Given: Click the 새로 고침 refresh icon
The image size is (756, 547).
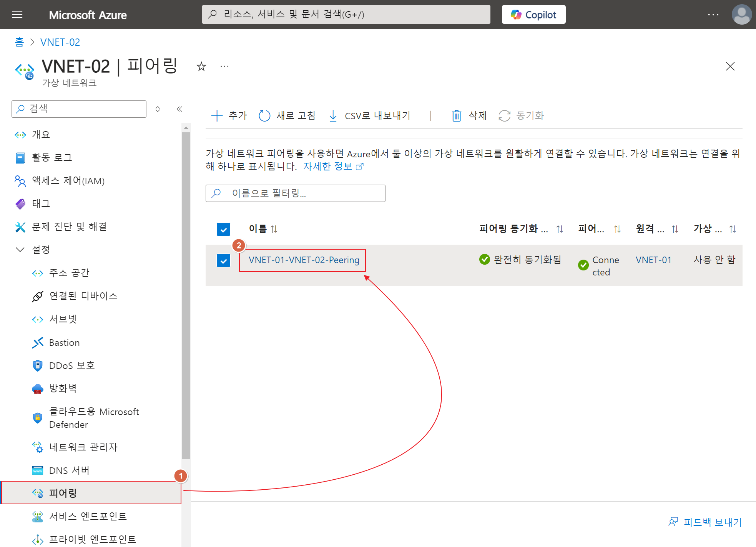Looking at the screenshot, I should pos(264,116).
